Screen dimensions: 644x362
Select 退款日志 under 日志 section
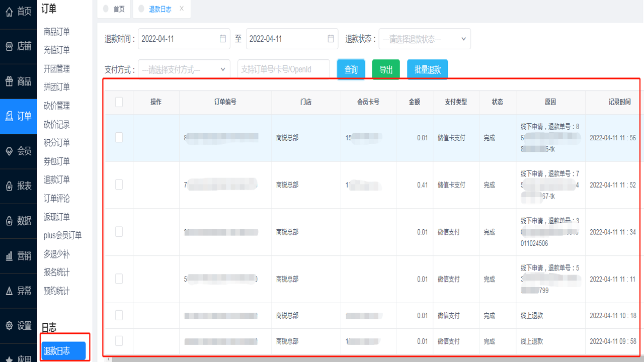63,351
